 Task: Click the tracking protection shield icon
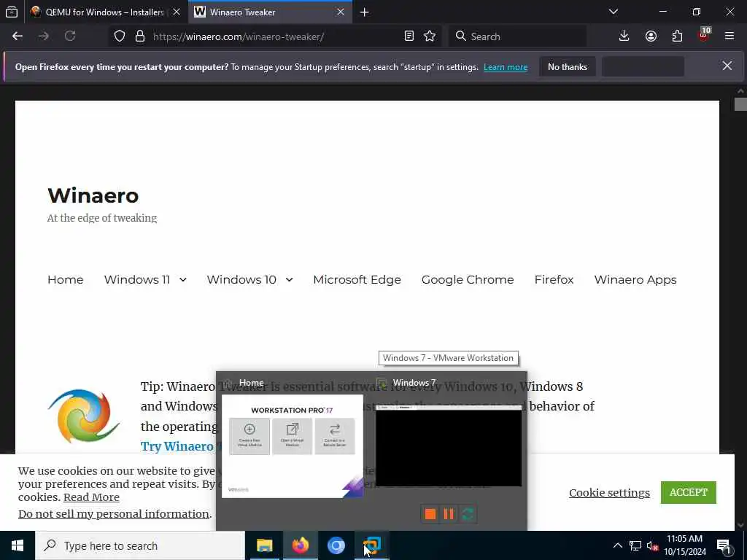coord(120,36)
